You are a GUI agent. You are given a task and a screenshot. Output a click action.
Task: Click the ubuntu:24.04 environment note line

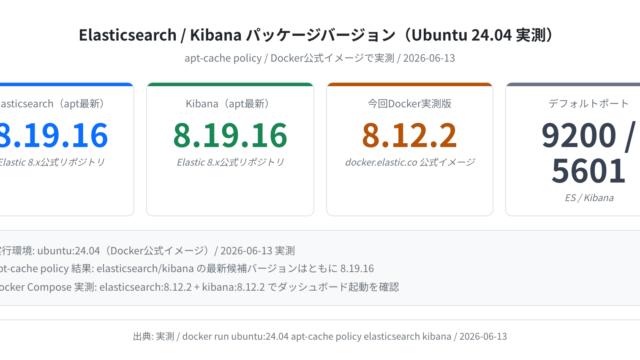coord(147,251)
